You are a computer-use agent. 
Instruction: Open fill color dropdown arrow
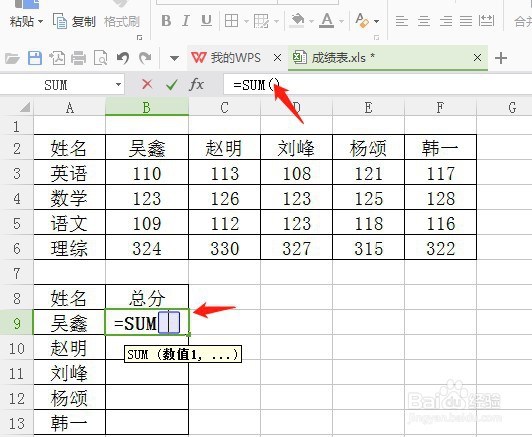311,21
